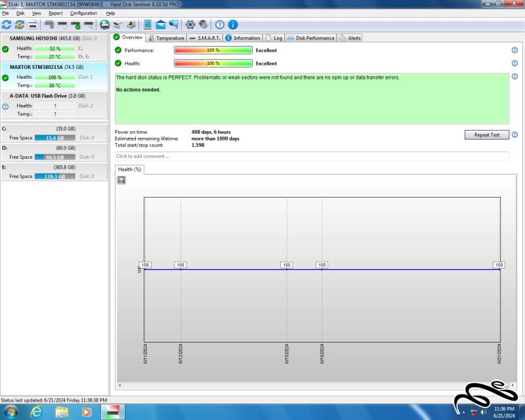Click the 6/12/2024 date label on chart
525x420 pixels.
(x=180, y=354)
